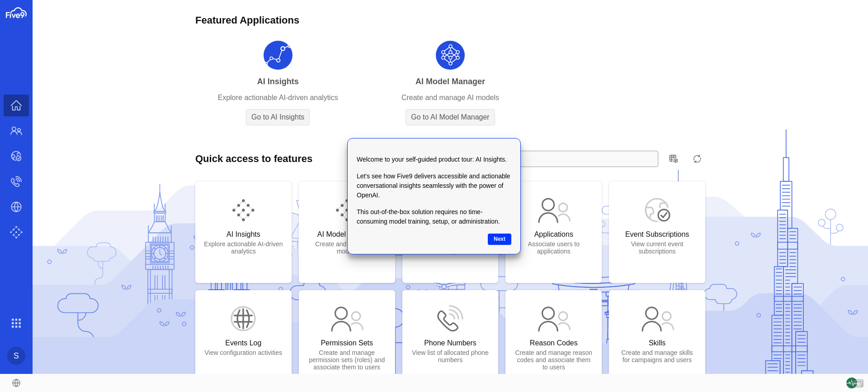Click the quick access search field
Image resolution: width=868 pixels, height=392 pixels.
pyautogui.click(x=589, y=159)
